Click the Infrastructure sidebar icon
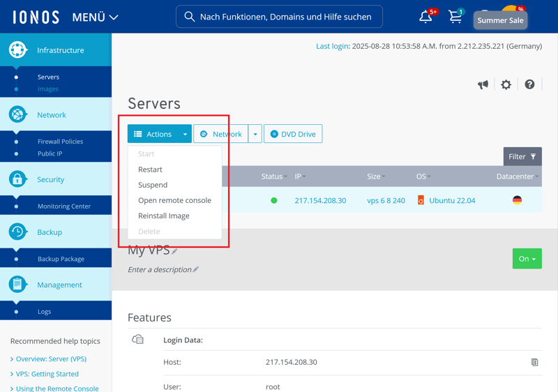 pyautogui.click(x=17, y=50)
